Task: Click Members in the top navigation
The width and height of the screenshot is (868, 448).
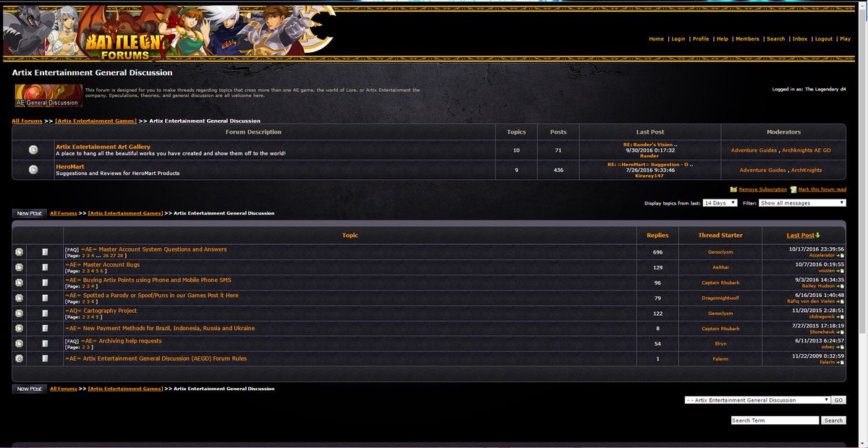Action: [747, 39]
